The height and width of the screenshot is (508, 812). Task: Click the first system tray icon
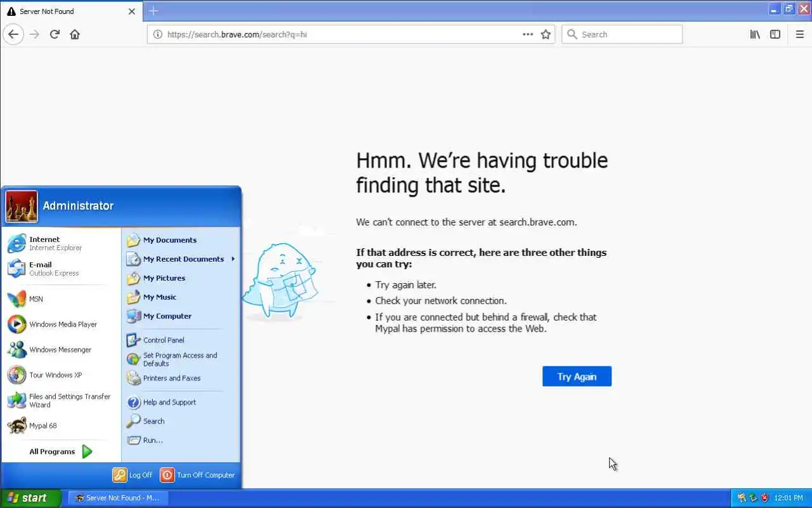742,498
